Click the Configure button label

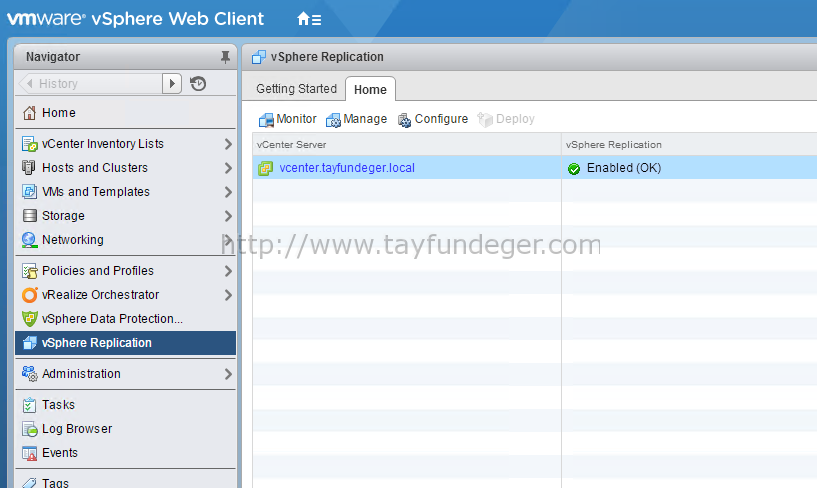click(441, 119)
